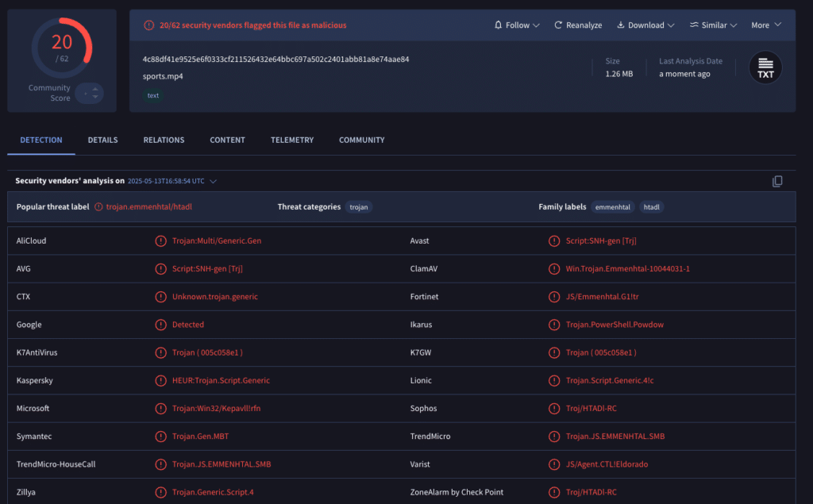
Task: Click the bell icon on the Follow button
Action: 499,25
